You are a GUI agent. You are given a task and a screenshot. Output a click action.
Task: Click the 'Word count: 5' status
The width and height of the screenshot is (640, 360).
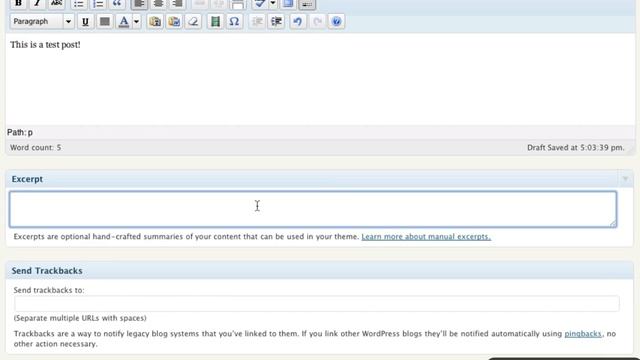coord(36,147)
